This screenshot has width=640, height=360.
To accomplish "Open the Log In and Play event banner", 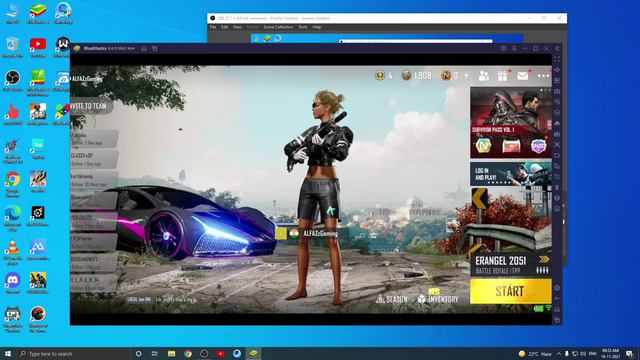I will coord(510,174).
